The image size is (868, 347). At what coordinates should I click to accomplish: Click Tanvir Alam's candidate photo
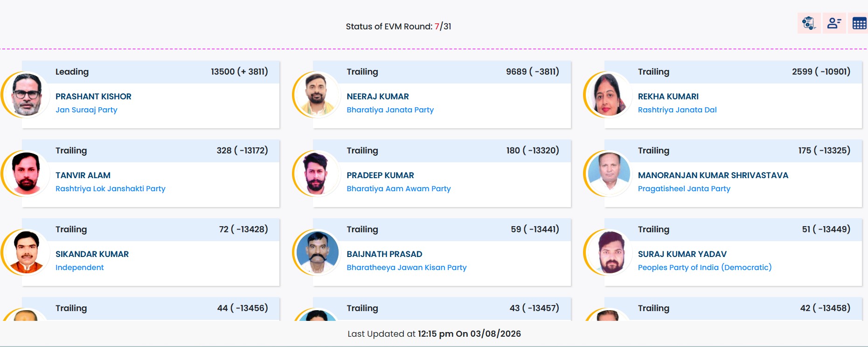26,173
